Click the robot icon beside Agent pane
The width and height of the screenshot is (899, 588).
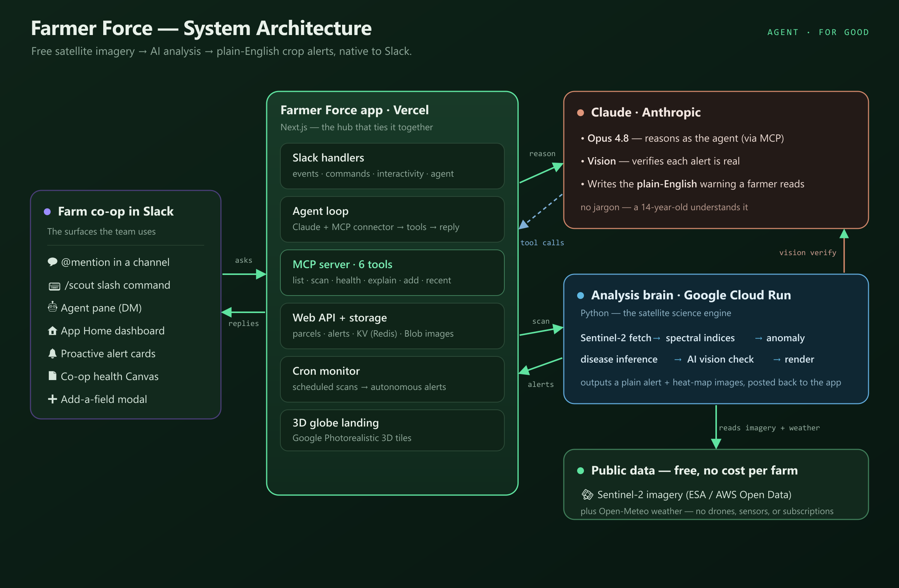tap(53, 307)
